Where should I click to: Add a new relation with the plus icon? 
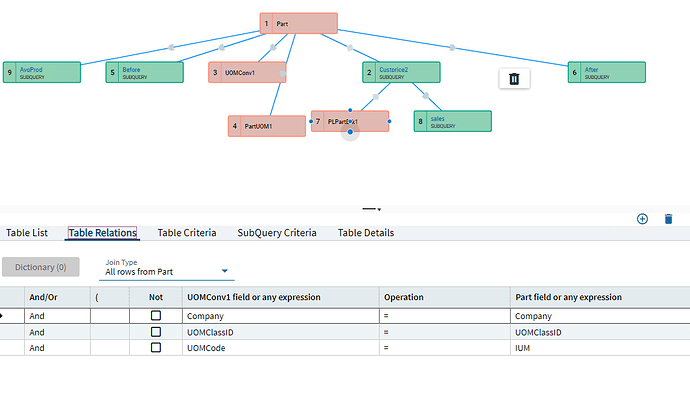click(642, 219)
